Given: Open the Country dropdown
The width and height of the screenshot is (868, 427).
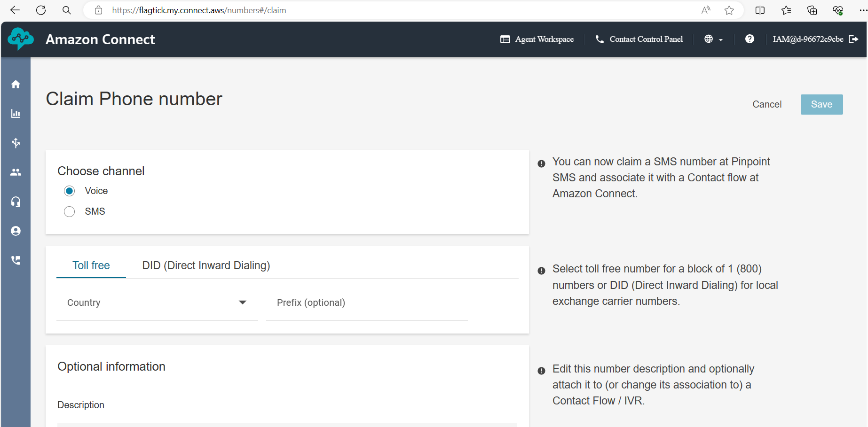Looking at the screenshot, I should (157, 303).
